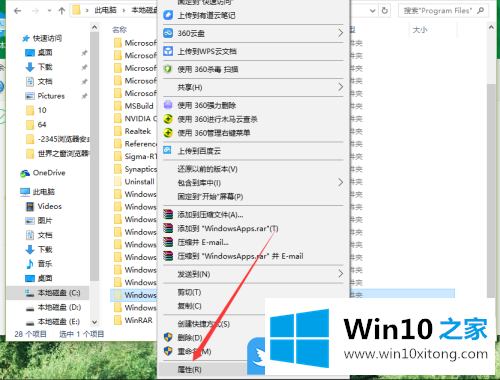Open 快速访问 in the navigation pane
This screenshot has height=380, width=500.
coord(47,38)
